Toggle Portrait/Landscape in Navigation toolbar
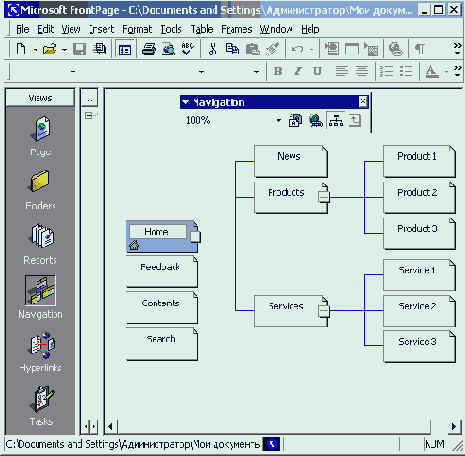 coord(336,120)
